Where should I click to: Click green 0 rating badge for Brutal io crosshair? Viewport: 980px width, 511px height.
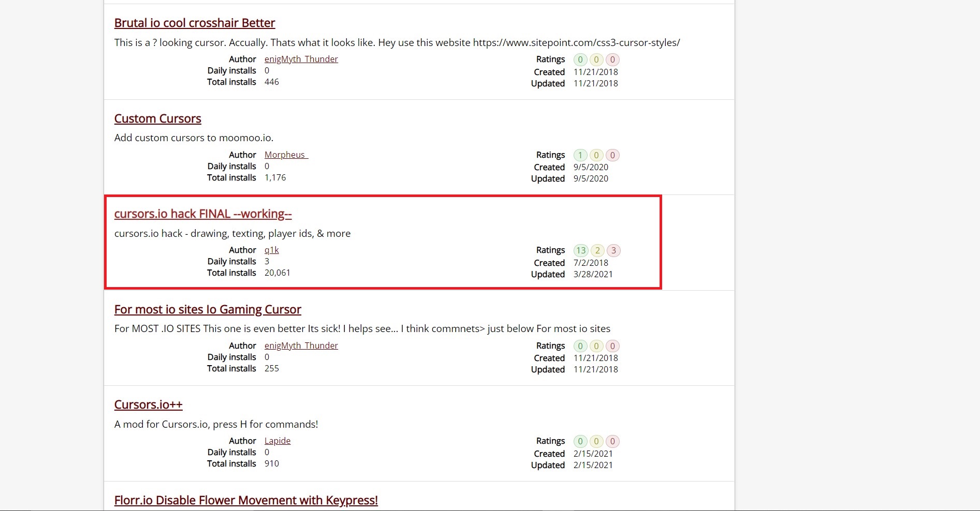tap(580, 60)
